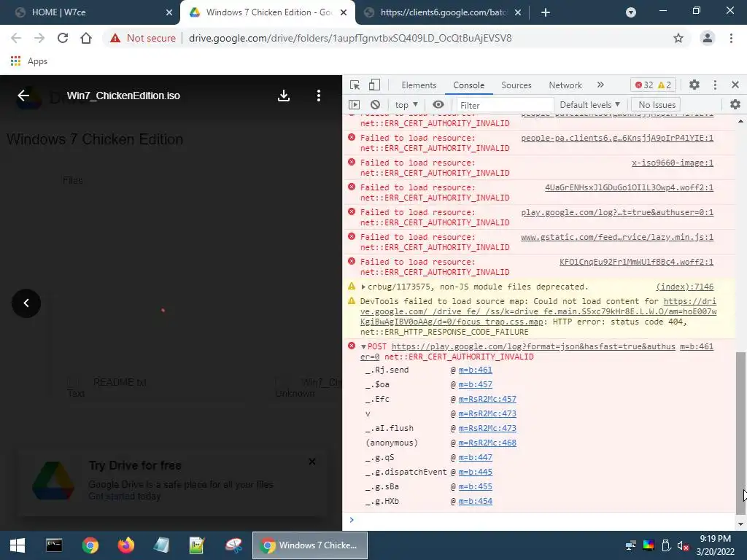Click the network tray icon

(630, 545)
